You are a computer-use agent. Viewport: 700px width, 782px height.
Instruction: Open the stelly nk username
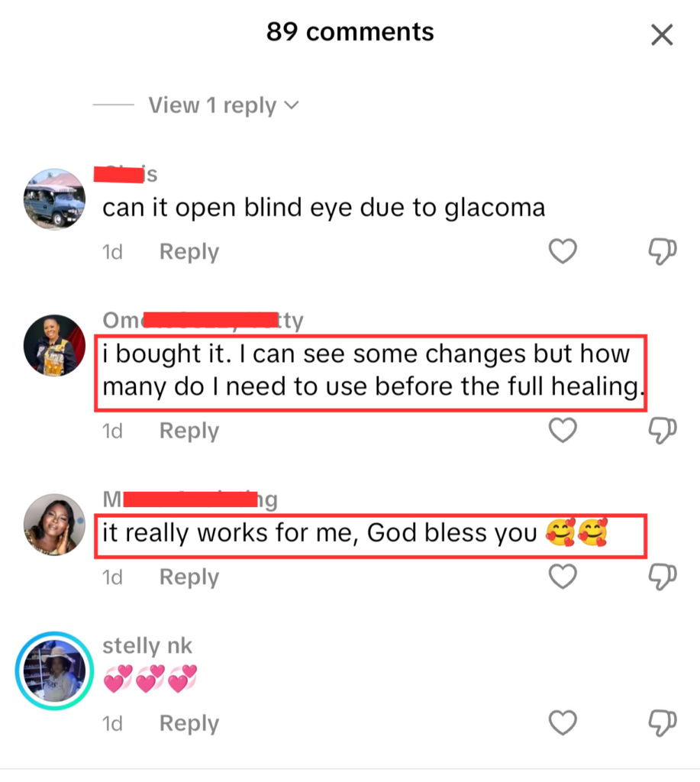[x=147, y=645]
